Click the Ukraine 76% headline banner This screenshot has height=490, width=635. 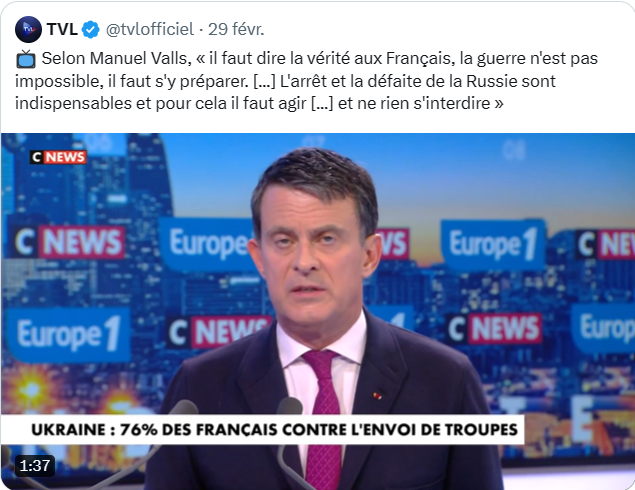tap(275, 430)
